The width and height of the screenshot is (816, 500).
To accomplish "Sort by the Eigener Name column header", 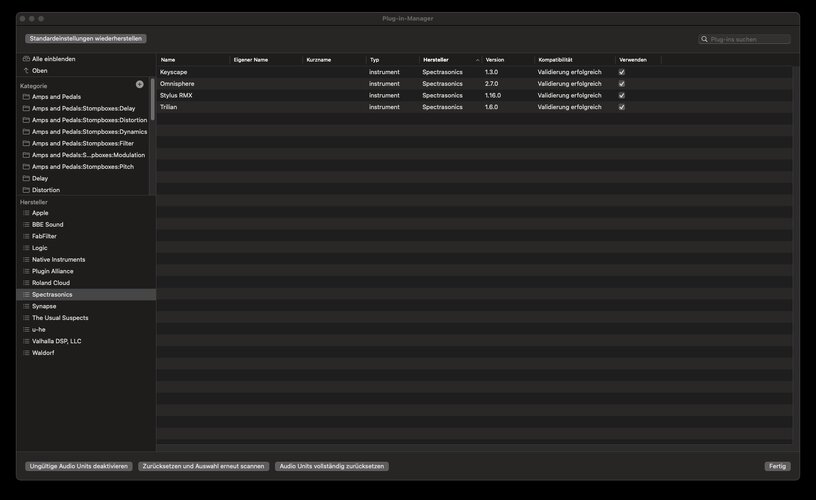I will click(265, 60).
